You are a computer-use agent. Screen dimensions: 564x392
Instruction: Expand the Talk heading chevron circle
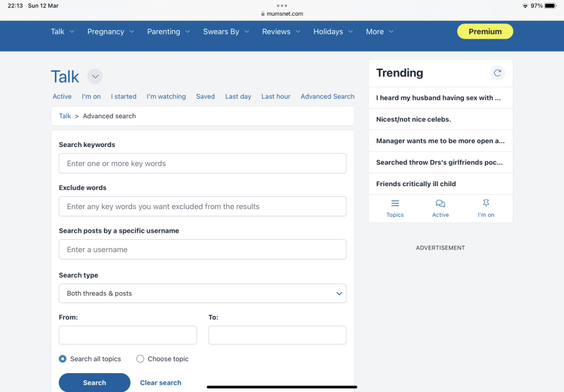pyautogui.click(x=95, y=76)
